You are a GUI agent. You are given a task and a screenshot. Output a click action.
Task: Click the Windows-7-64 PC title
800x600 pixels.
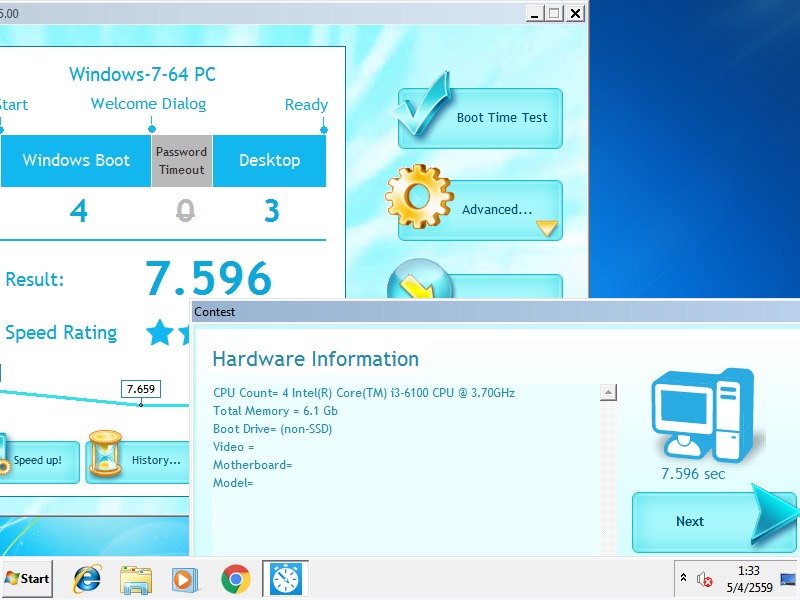click(142, 74)
